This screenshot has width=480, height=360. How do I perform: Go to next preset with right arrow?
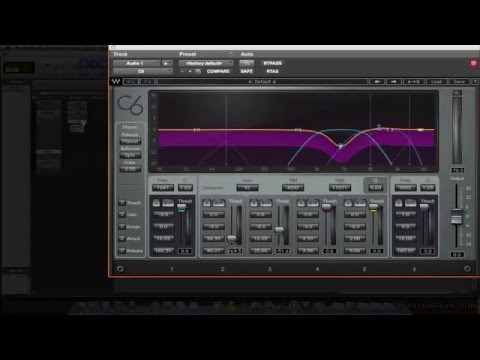click(394, 81)
